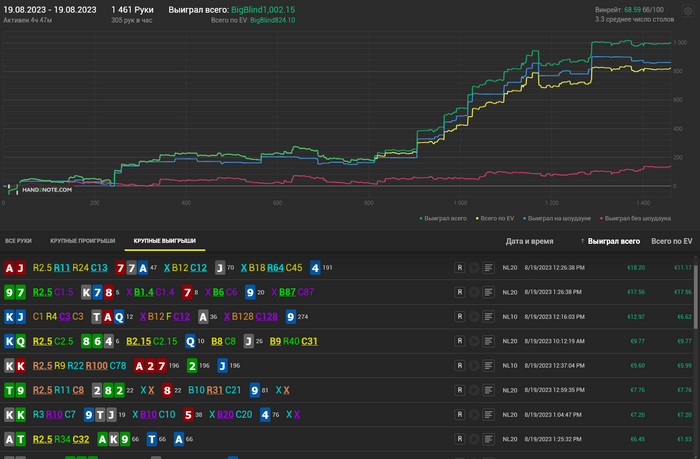Click the 'R100' preflop raise in KK row
The image size is (700, 459).
click(96, 366)
